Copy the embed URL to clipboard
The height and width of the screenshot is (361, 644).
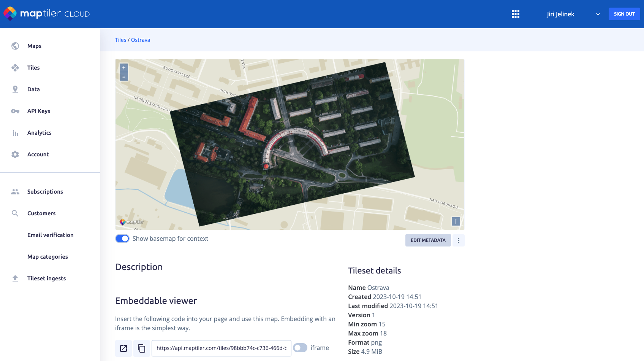tap(141, 348)
